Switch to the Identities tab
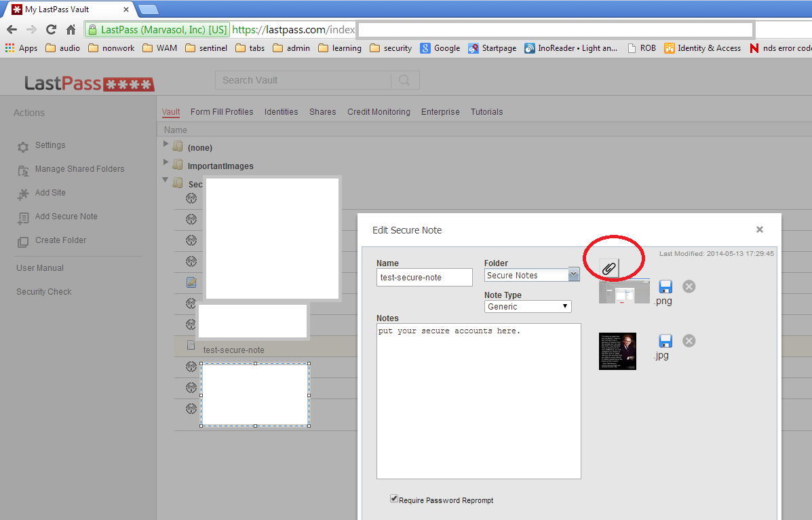This screenshot has width=812, height=520. pyautogui.click(x=282, y=112)
